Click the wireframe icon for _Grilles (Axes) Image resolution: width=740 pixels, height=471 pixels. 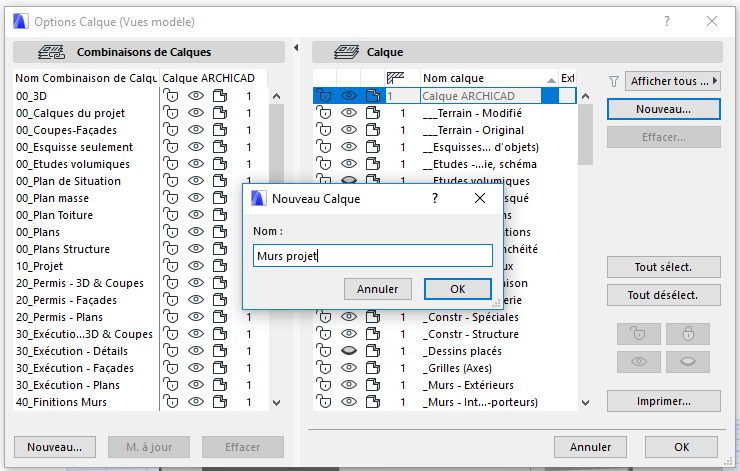372,368
